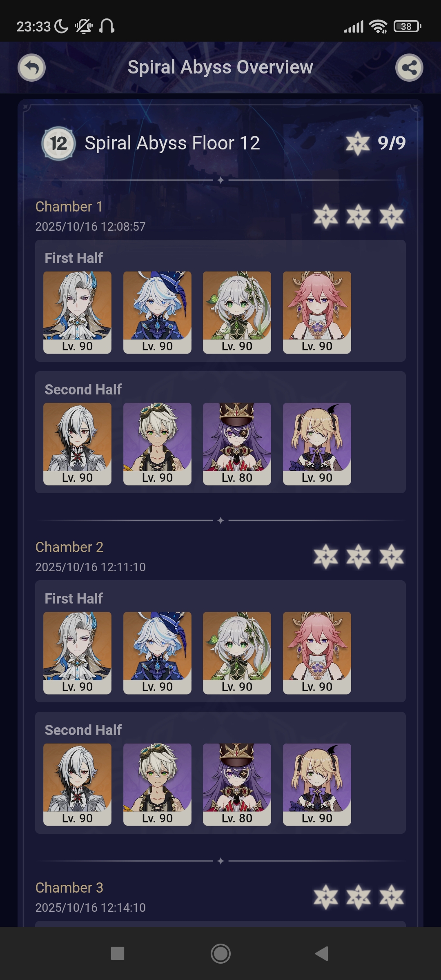Select Neuvillette in Chamber 1 first half
The image size is (441, 980).
77,312
